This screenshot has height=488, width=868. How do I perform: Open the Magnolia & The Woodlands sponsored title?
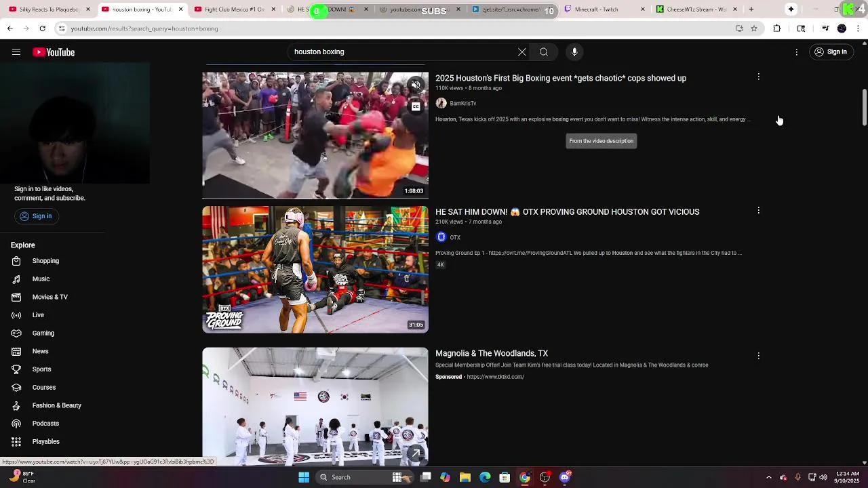click(492, 354)
